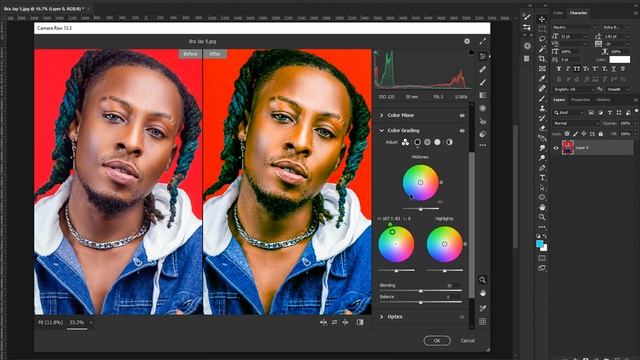The height and width of the screenshot is (360, 640).
Task: Toggle the color sampler overlay icon
Action: [482, 308]
